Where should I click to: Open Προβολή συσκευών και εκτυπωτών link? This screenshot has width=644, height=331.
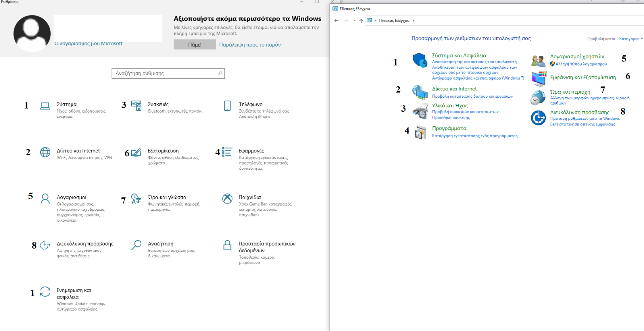pyautogui.click(x=465, y=112)
